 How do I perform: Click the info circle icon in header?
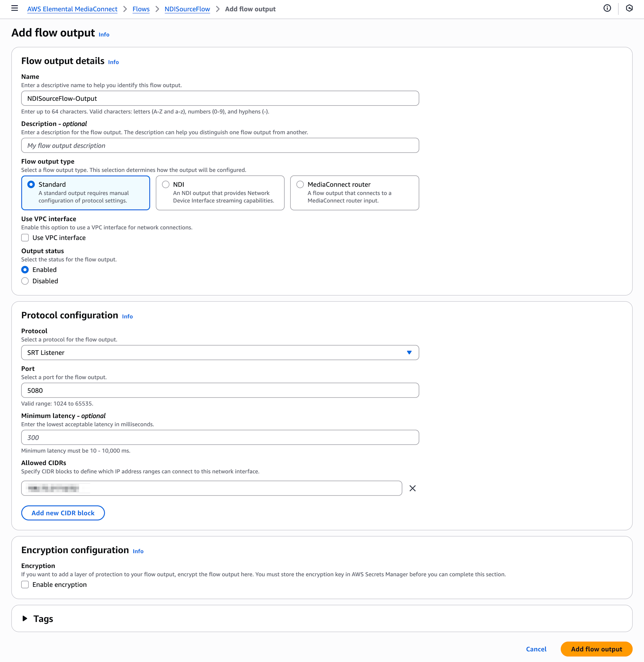click(607, 9)
